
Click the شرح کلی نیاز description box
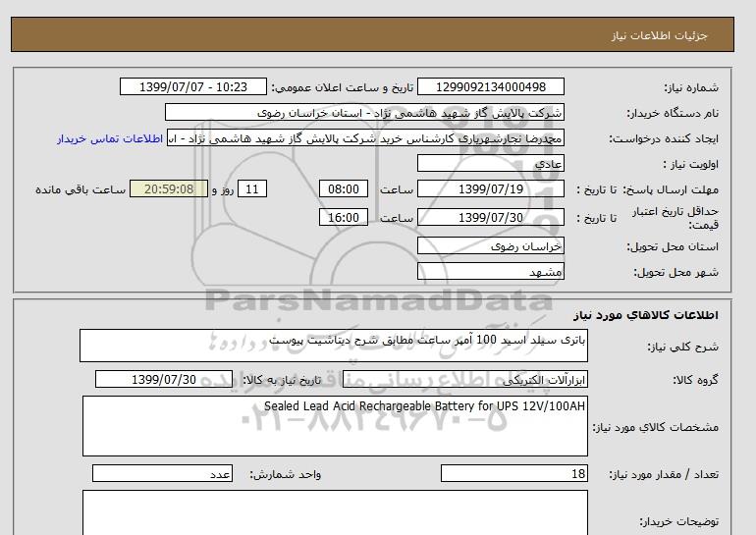click(333, 347)
